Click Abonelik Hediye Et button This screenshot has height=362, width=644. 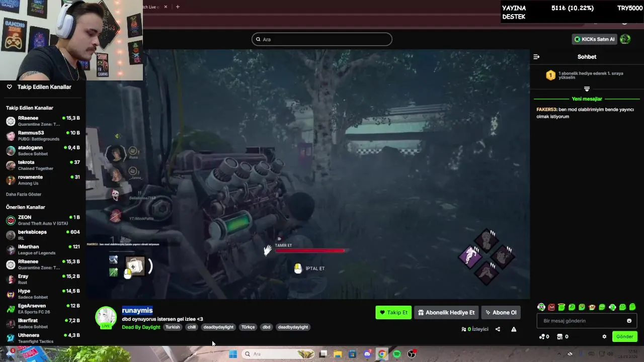pos(446,312)
